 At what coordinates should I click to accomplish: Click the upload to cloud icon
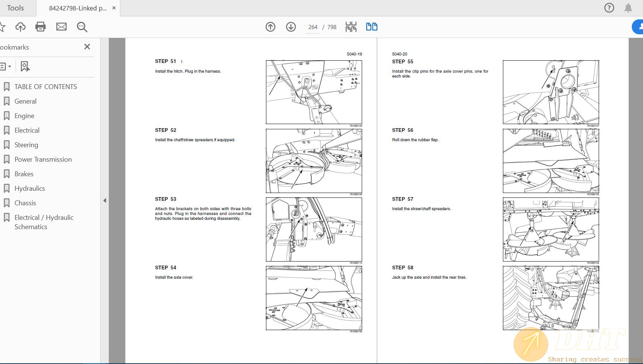[20, 27]
